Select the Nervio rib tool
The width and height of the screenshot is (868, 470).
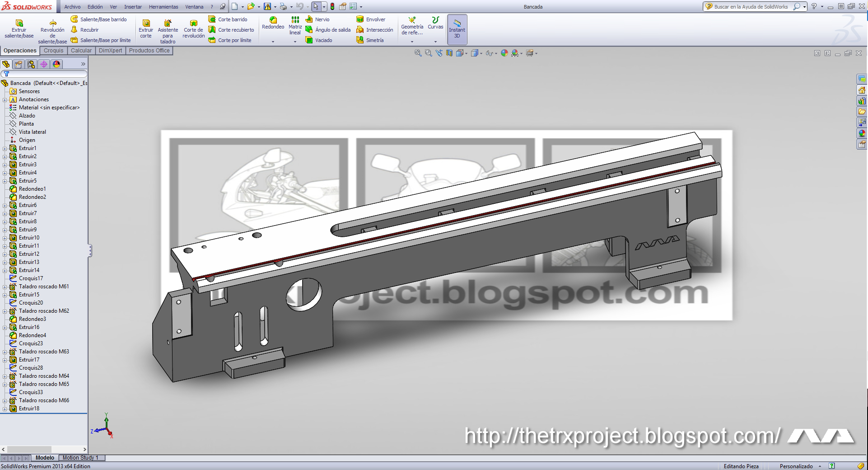click(x=317, y=19)
